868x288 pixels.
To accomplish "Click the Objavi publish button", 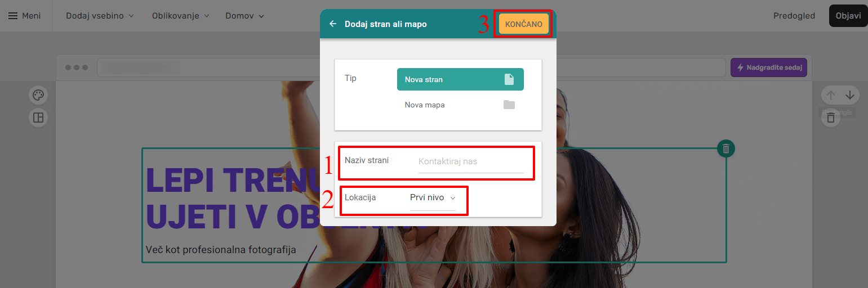I will pos(848,16).
